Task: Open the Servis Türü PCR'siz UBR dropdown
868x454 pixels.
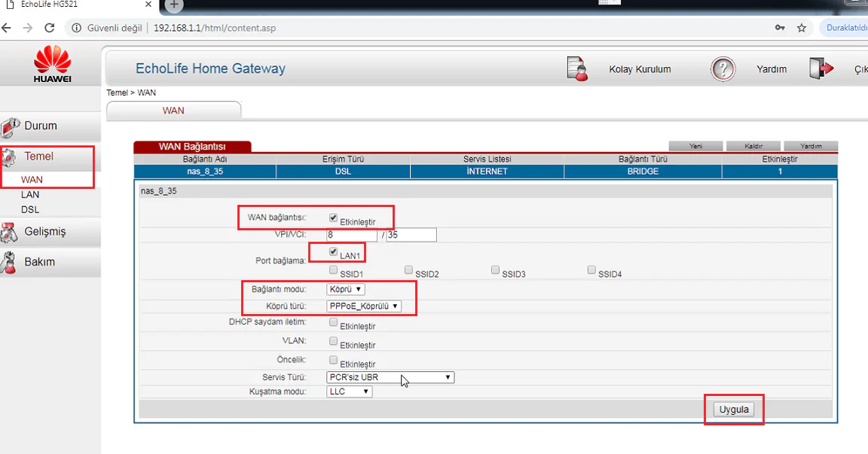Action: point(390,376)
